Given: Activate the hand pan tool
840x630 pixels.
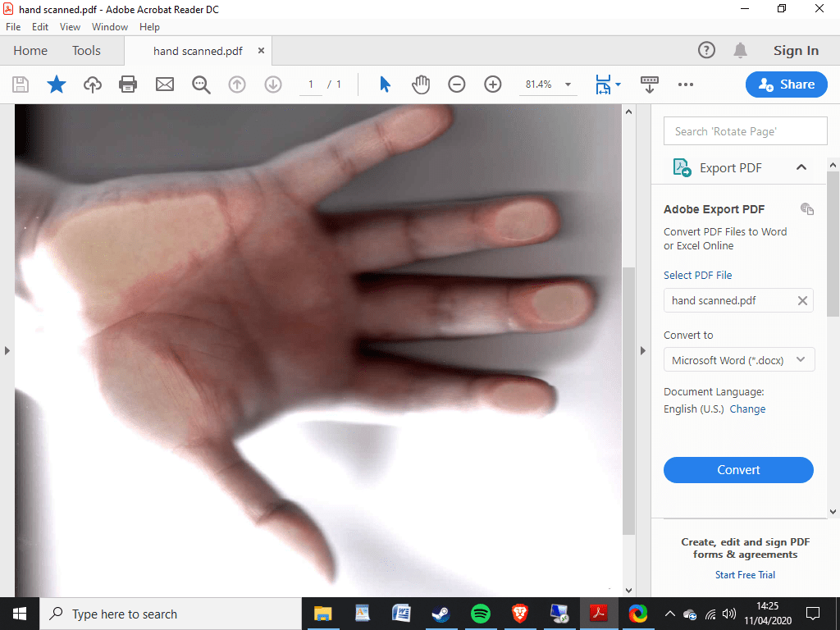Looking at the screenshot, I should [x=421, y=84].
